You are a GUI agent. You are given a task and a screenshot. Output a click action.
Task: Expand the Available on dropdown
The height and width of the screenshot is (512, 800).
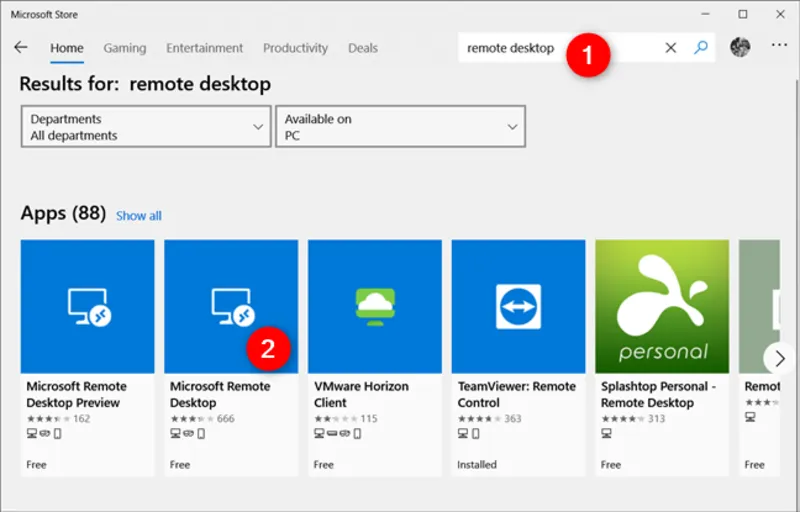click(401, 126)
